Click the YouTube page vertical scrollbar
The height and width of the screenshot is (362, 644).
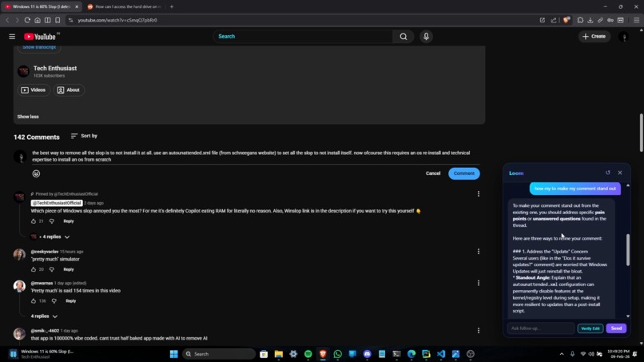(641, 133)
